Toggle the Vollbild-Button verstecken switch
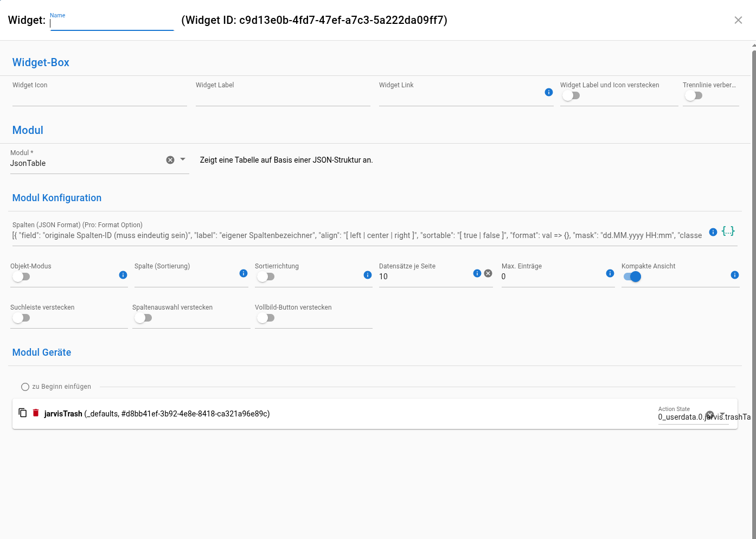 (x=266, y=318)
